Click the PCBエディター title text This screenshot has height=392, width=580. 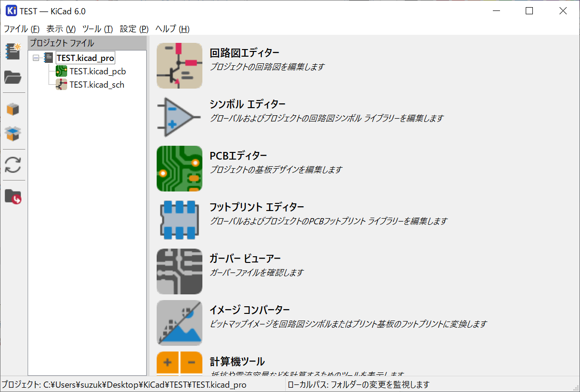[239, 156]
